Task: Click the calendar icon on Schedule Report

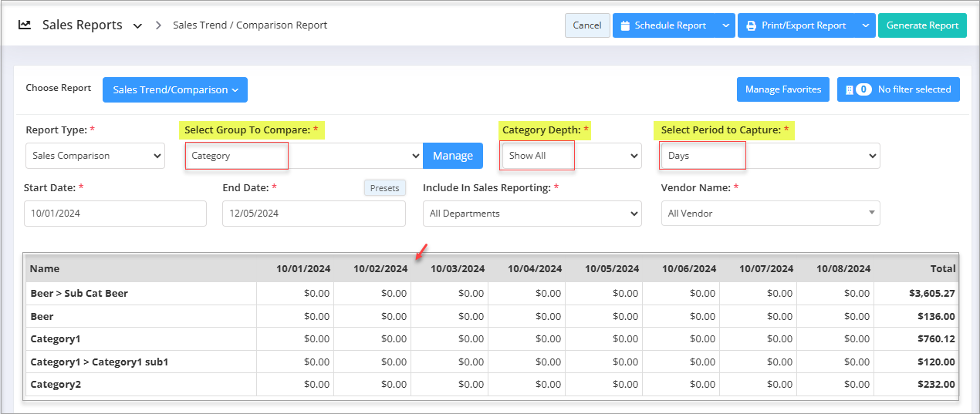Action: 626,25
